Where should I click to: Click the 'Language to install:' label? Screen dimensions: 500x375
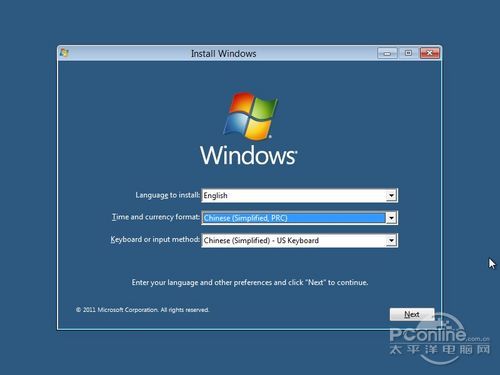[x=168, y=195]
